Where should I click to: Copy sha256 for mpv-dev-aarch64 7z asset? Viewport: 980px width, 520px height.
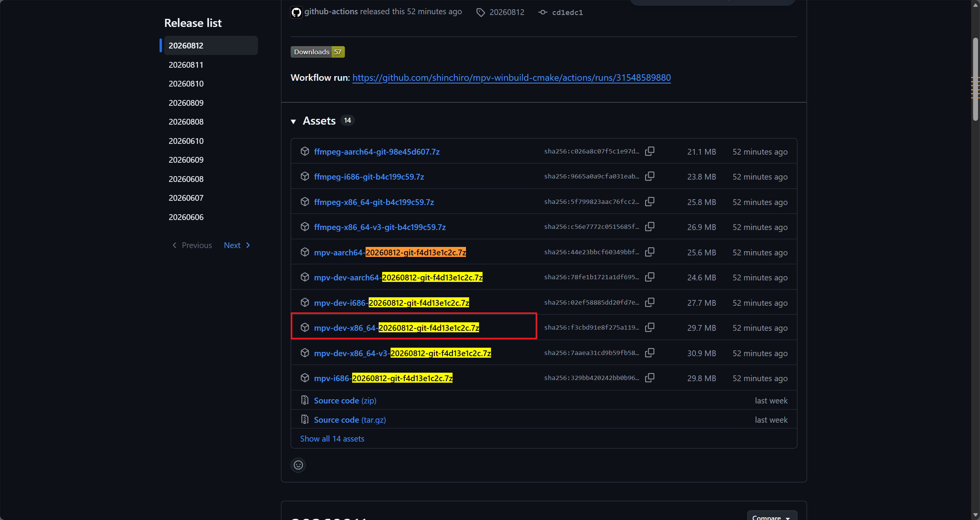tap(650, 277)
